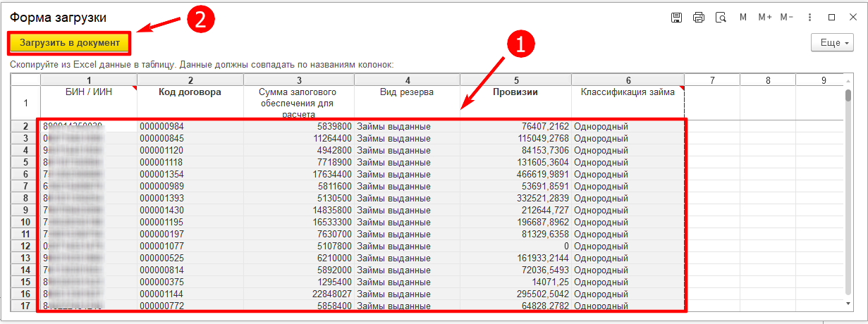Viewport: 868px width, 324px height.
Task: Select column header 5 of spreadsheet
Action: pyautogui.click(x=516, y=80)
